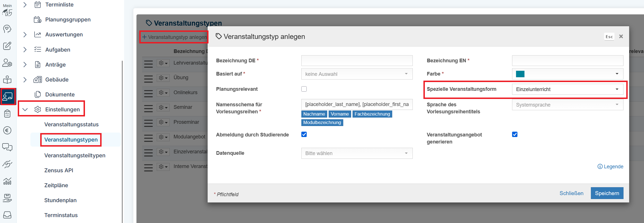Viewport: 644px width, 223px height.
Task: Open the users with gear icon in rail
Action: pyautogui.click(x=7, y=63)
